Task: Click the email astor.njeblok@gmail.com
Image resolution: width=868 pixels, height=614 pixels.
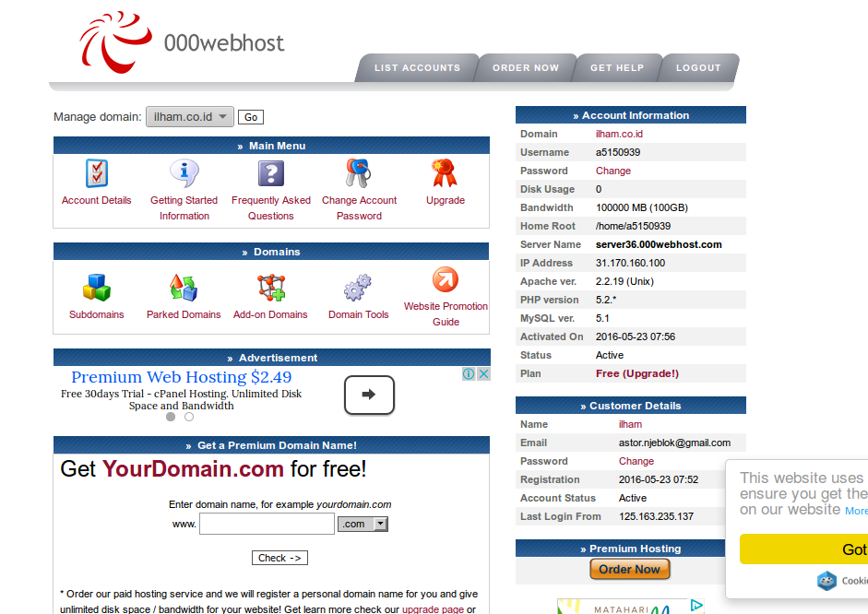Action: coord(674,443)
